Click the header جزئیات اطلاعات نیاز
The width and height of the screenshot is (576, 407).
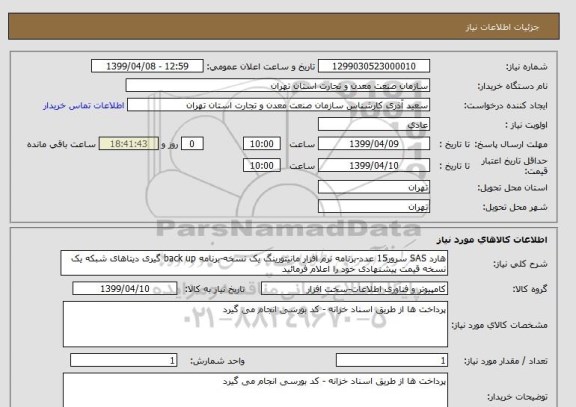click(x=502, y=28)
